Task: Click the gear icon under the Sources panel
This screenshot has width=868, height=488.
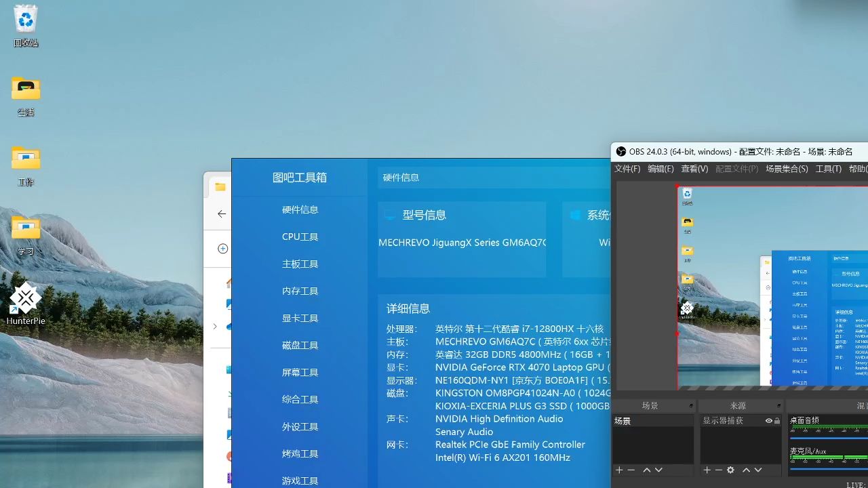Action: tap(731, 470)
